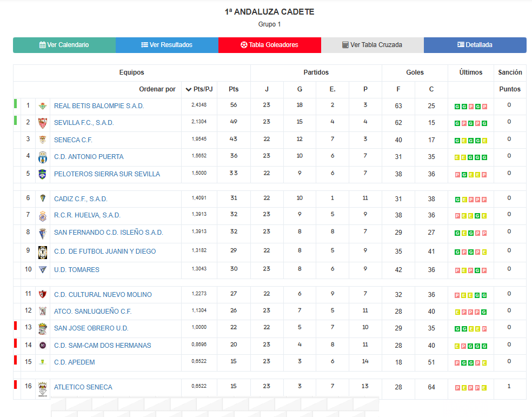This screenshot has height=417, width=532.
Task: Click the Grupo 1 subtitle
Action: click(x=269, y=24)
